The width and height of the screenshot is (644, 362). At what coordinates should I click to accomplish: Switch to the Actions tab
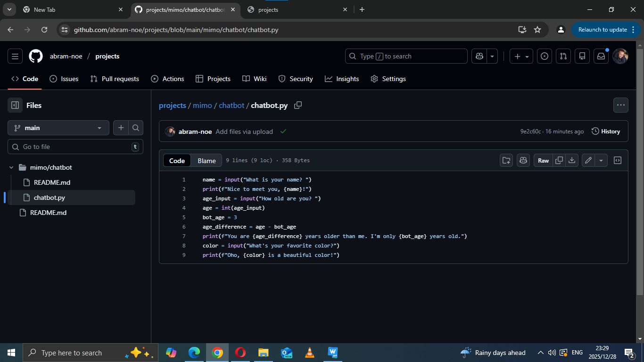tap(167, 79)
